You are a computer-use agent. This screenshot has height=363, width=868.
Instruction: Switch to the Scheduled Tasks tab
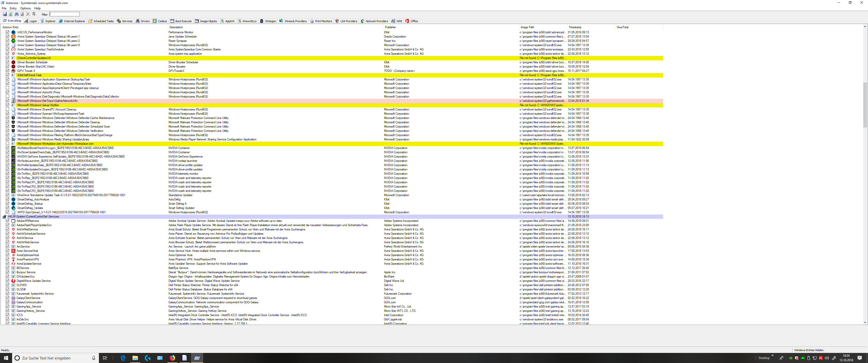pyautogui.click(x=101, y=21)
